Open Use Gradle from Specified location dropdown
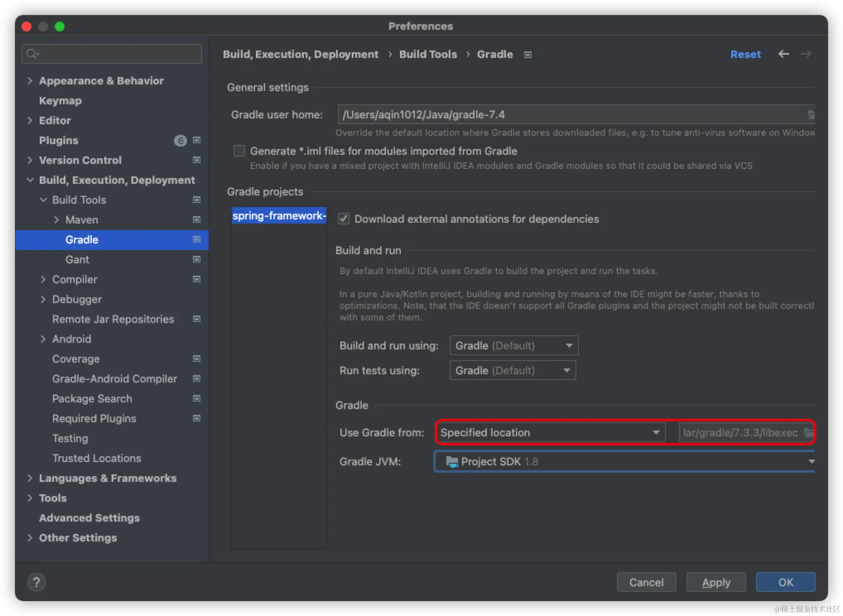Image resolution: width=843 pixels, height=616 pixels. coord(550,433)
